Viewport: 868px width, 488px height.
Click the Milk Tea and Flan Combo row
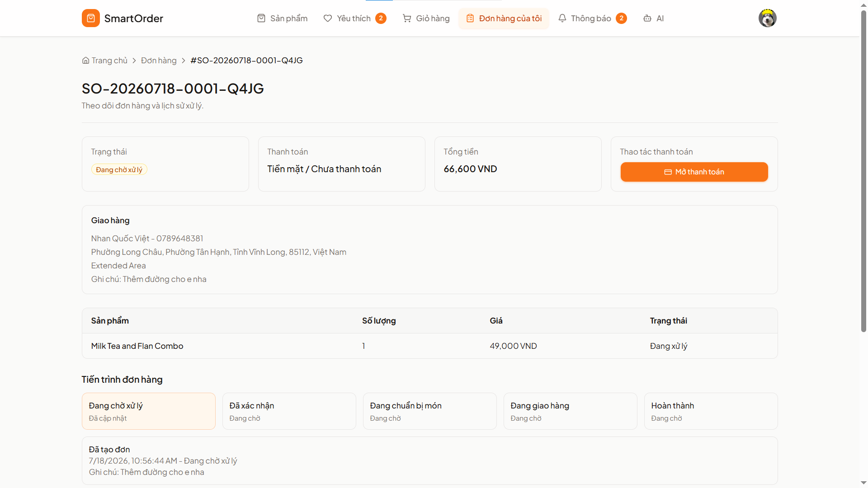coord(429,346)
